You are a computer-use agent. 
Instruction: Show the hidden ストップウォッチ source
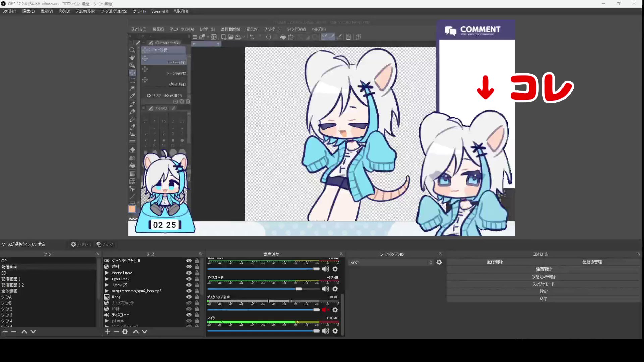click(x=189, y=303)
